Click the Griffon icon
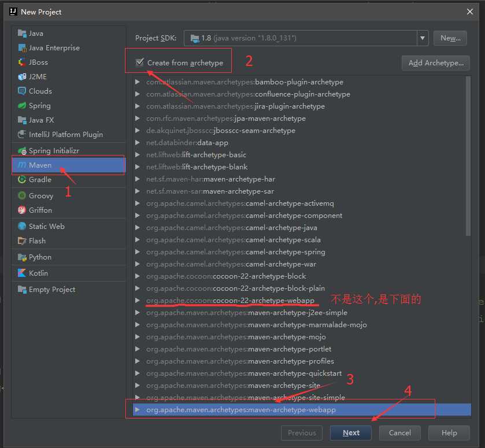The height and width of the screenshot is (448, 485). coord(22,210)
